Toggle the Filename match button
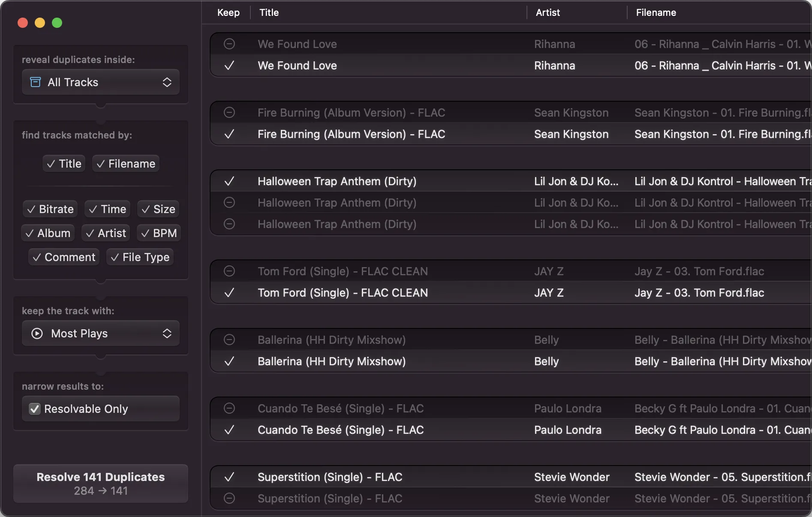This screenshot has width=812, height=517. click(x=126, y=164)
